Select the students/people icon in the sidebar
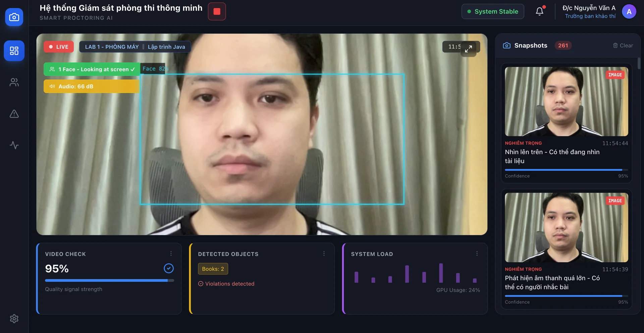Image resolution: width=644 pixels, height=333 pixels. pyautogui.click(x=14, y=82)
